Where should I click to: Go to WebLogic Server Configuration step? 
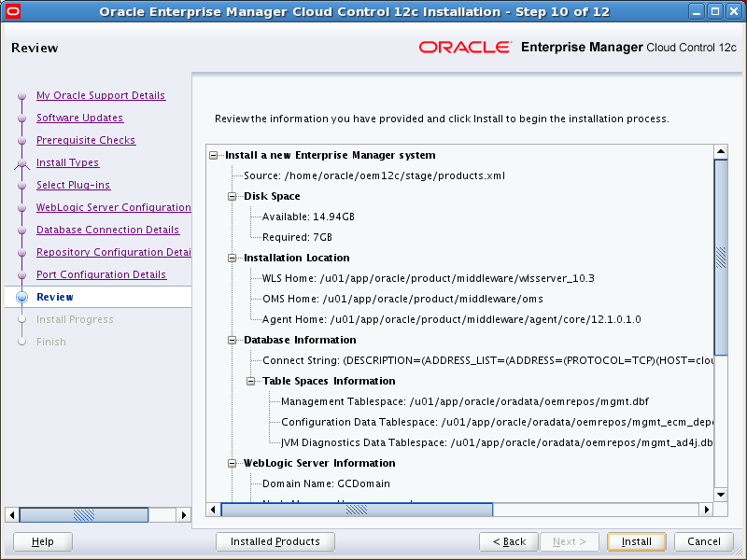point(113,207)
